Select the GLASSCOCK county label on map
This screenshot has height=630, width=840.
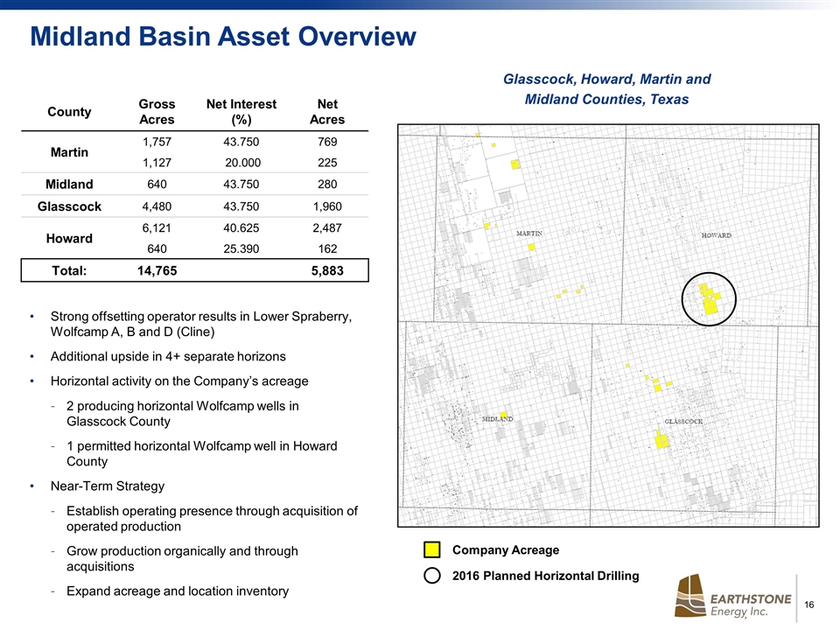(x=684, y=421)
